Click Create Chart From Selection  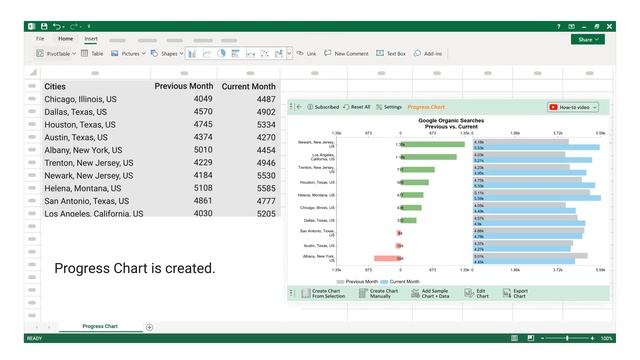click(323, 293)
